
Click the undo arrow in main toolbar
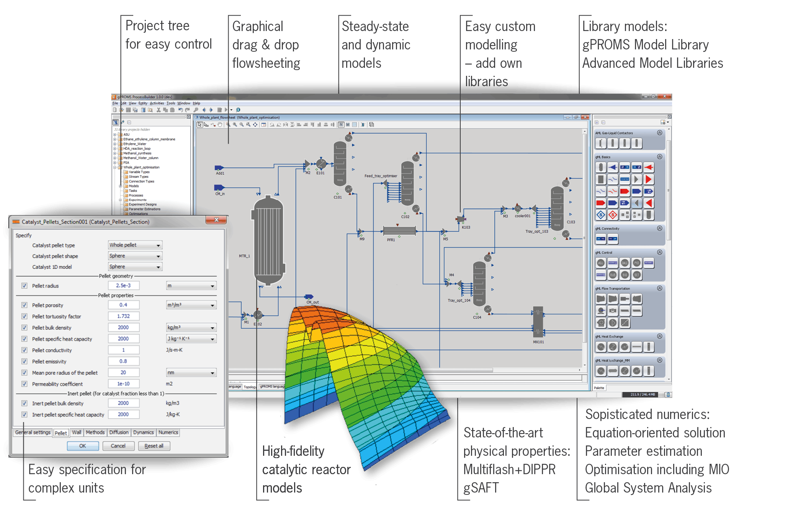(x=180, y=110)
